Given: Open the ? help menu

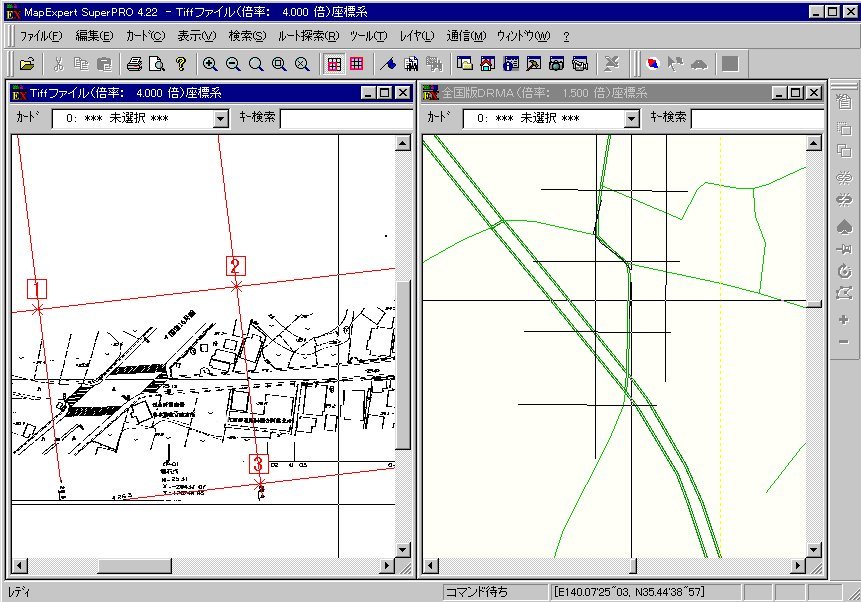Looking at the screenshot, I should click(x=566, y=36).
